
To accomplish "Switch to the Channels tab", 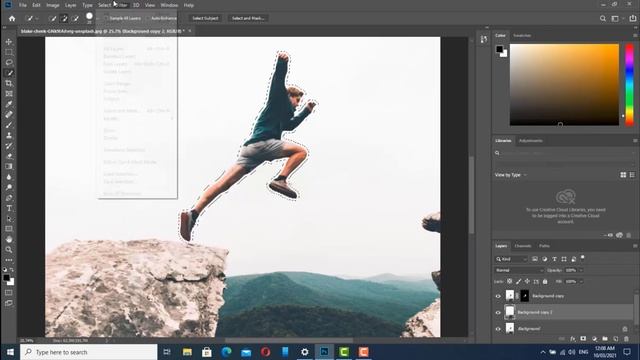I will [522, 246].
